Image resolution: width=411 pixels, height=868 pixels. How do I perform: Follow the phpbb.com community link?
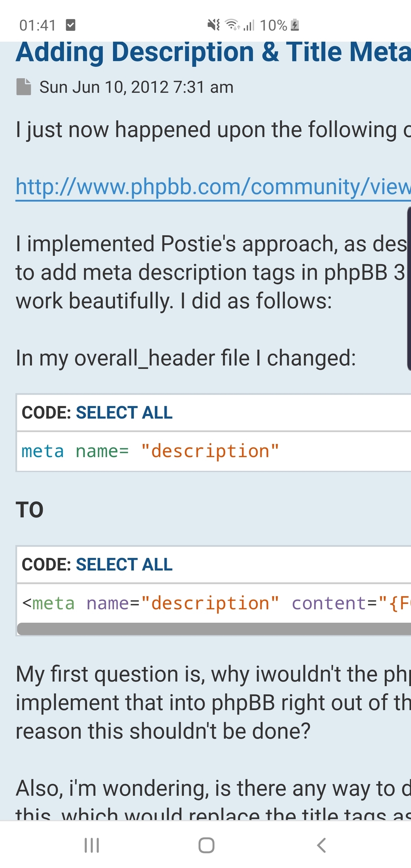coord(213,187)
